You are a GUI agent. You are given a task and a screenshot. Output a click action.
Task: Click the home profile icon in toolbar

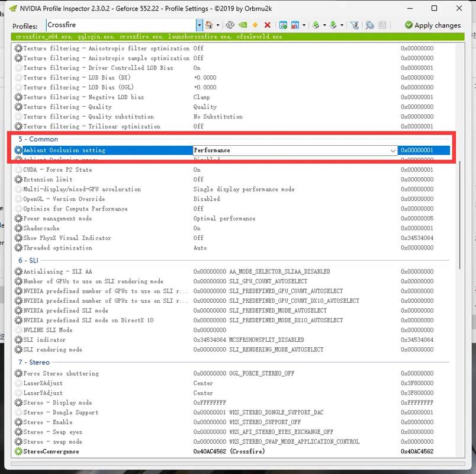pyautogui.click(x=209, y=25)
